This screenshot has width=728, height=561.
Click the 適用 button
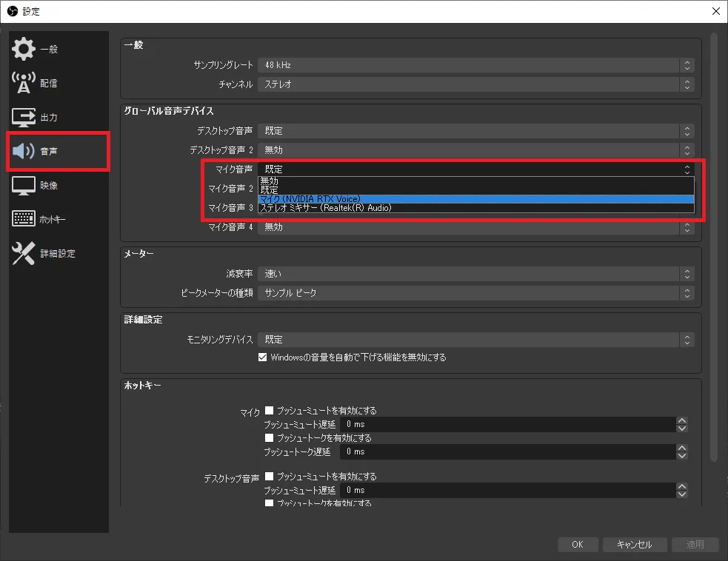[x=695, y=544]
